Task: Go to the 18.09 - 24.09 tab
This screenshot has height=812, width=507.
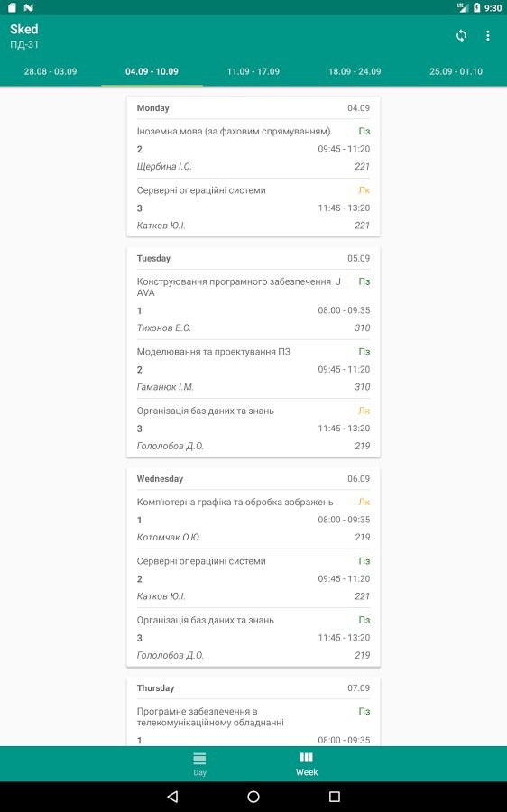Action: tap(355, 71)
